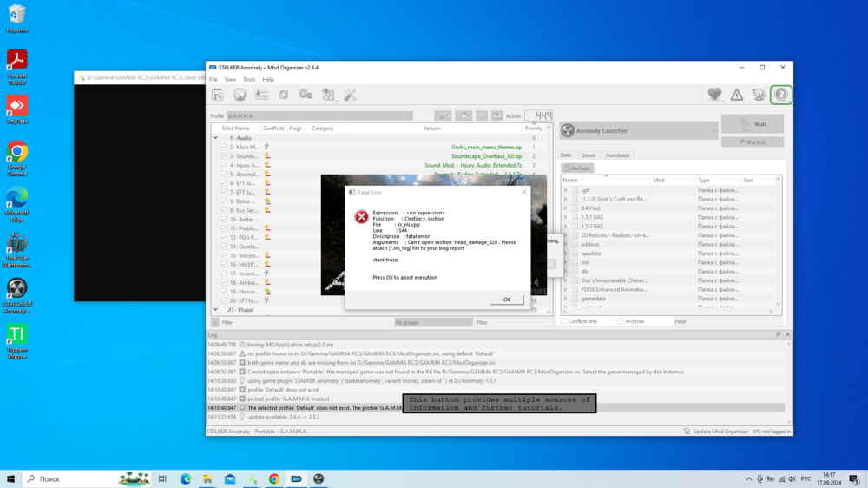Enable the Conflicts only checkbox

pos(564,321)
